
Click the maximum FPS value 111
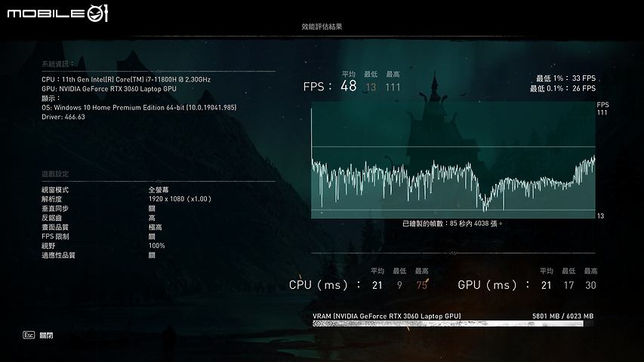[x=393, y=87]
